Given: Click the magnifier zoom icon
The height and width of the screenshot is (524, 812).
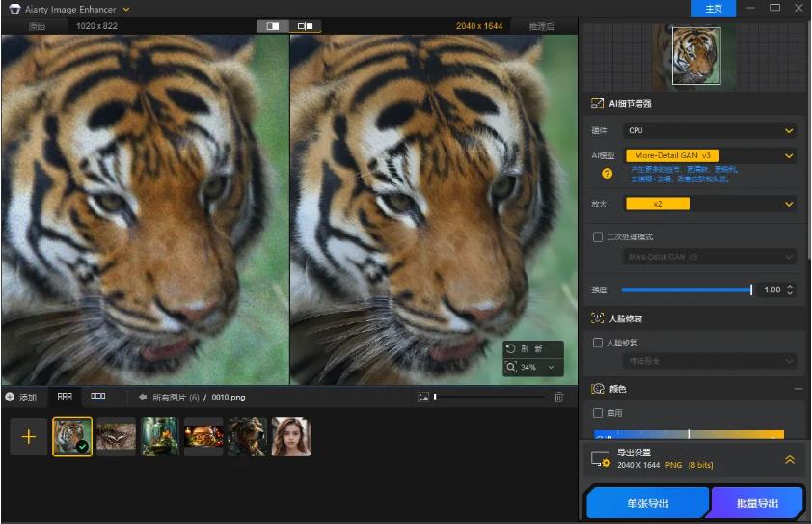Looking at the screenshot, I should click(x=511, y=367).
